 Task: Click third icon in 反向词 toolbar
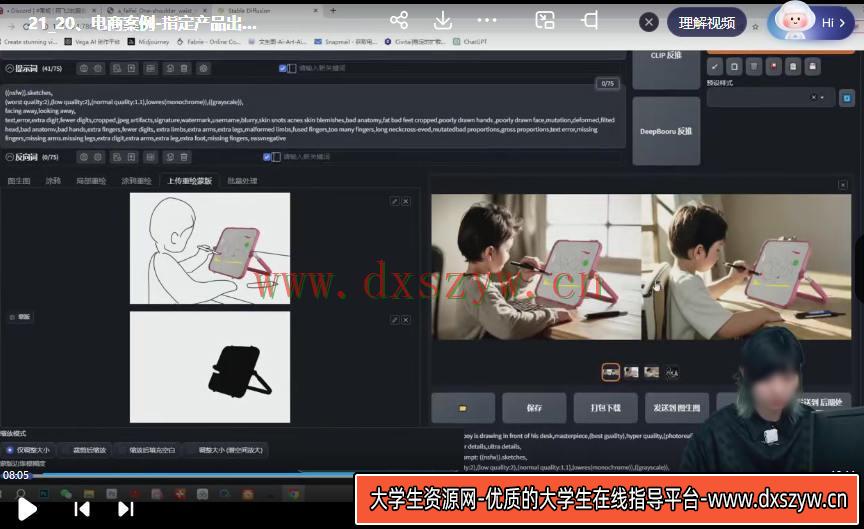pyautogui.click(x=117, y=157)
